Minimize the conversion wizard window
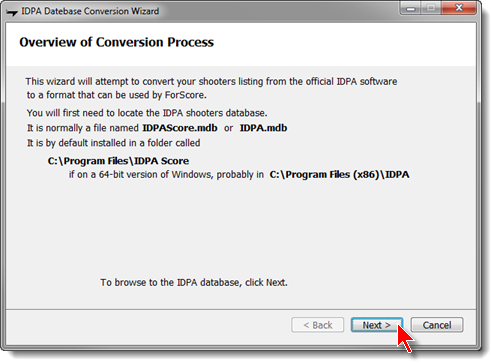Image resolution: width=491 pixels, height=363 pixels. coord(410,7)
